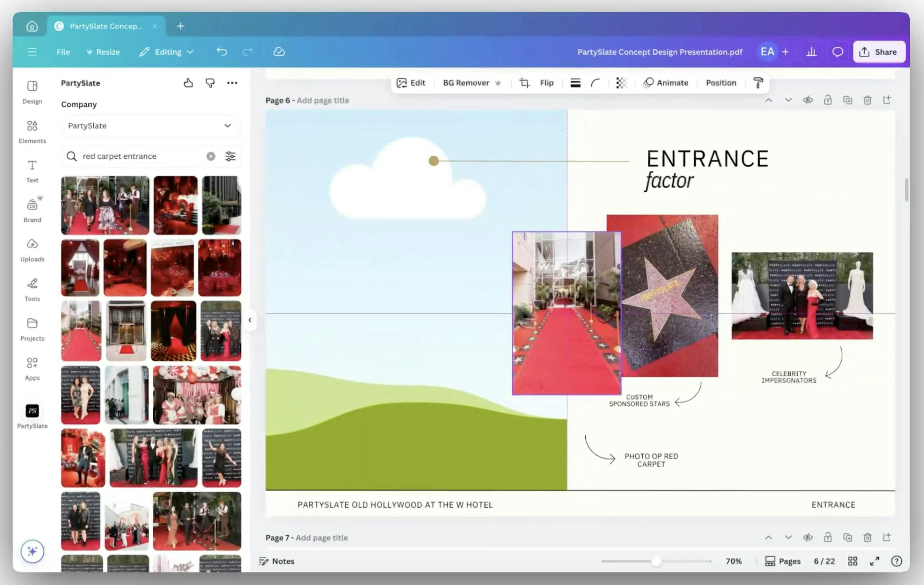Open the File menu
Screen dimensions: 924x585
(63, 52)
